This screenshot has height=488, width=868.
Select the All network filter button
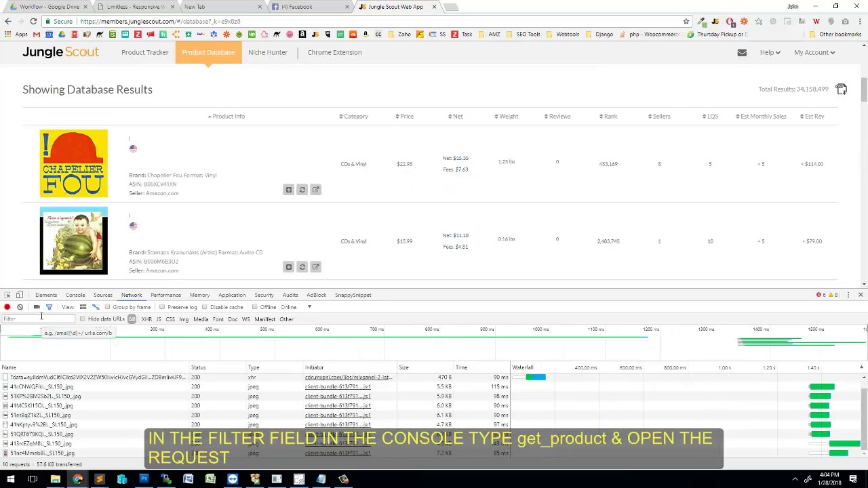[132, 319]
